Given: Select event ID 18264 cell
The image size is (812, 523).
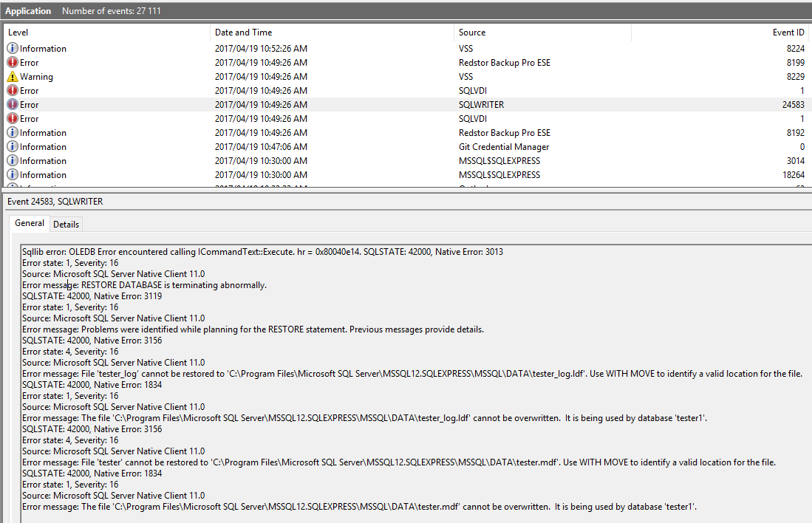Looking at the screenshot, I should [x=794, y=175].
